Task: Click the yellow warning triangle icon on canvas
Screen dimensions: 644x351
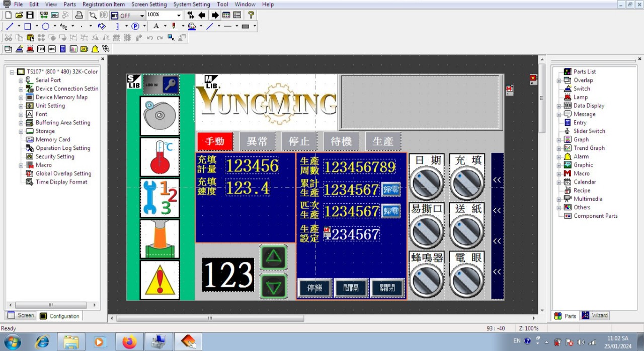Action: [159, 280]
